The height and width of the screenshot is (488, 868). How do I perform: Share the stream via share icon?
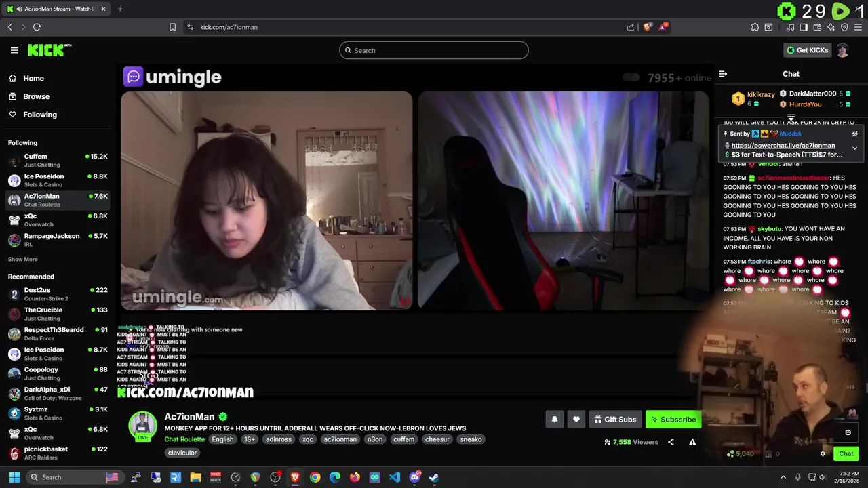pyautogui.click(x=671, y=442)
